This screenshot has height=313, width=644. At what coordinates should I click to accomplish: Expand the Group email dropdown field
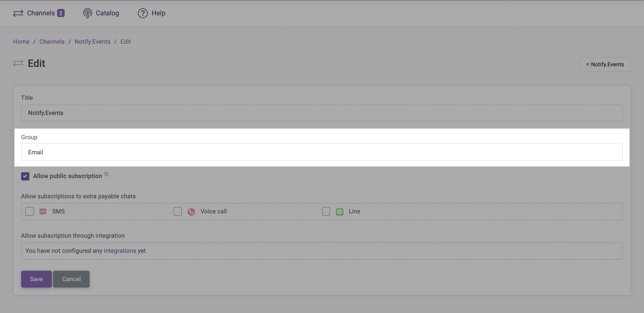[x=322, y=152]
